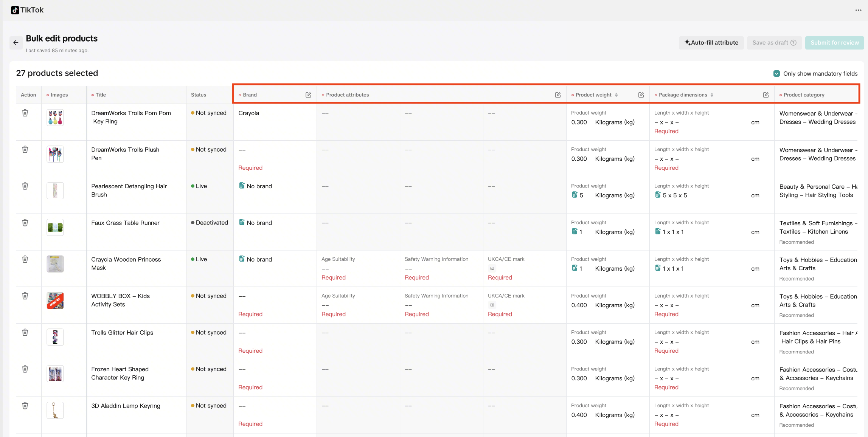Delete Pearlescent Detangling Hair Brush row
Image resolution: width=868 pixels, height=437 pixels.
[x=25, y=186]
